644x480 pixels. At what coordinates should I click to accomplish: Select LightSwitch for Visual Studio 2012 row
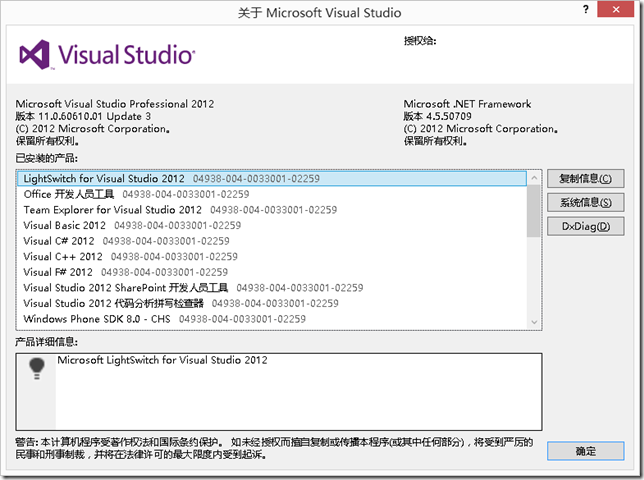pos(272,179)
